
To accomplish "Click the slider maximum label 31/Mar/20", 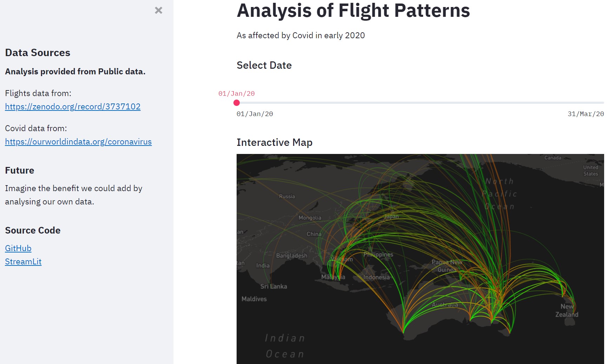I will point(586,114).
